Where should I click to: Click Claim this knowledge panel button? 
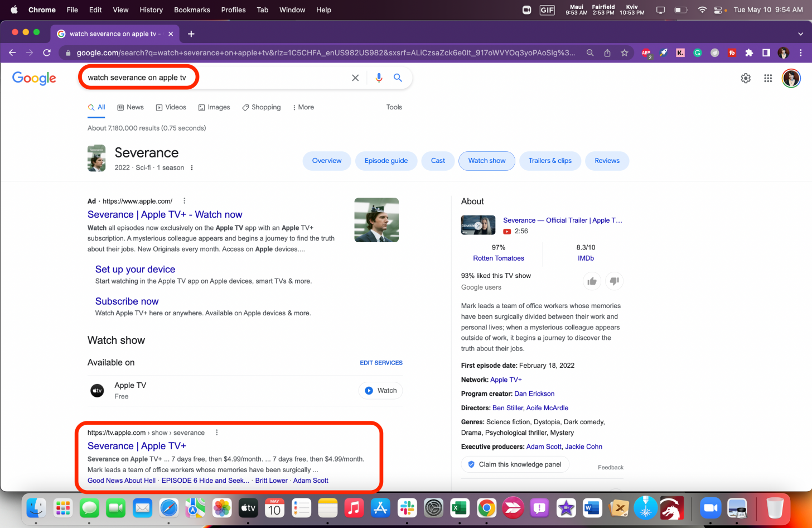(515, 464)
